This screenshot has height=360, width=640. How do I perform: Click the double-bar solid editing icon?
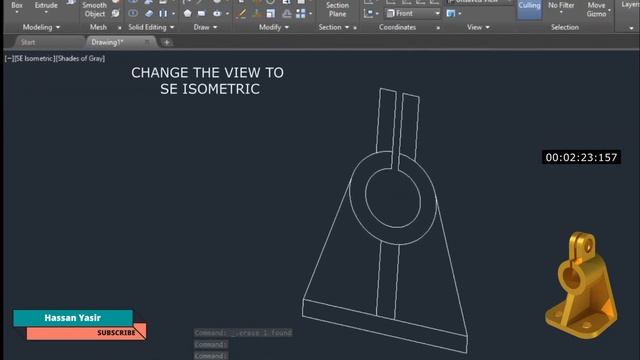pyautogui.click(x=163, y=13)
